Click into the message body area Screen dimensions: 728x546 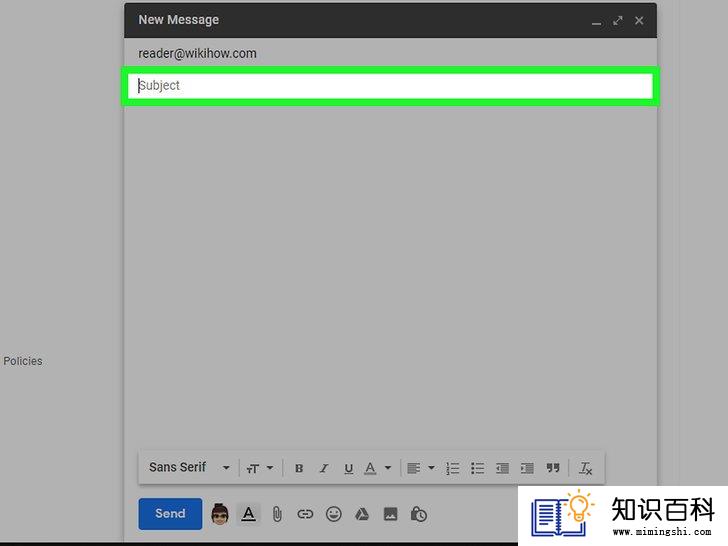click(x=390, y=276)
